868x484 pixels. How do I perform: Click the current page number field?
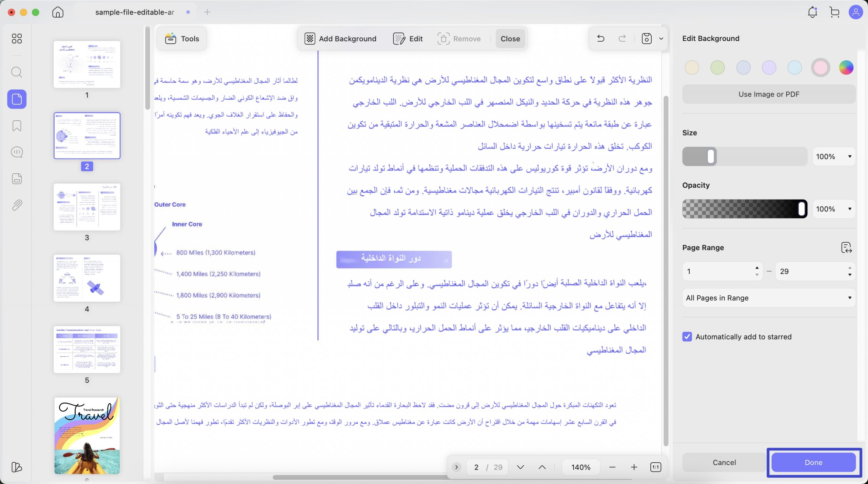[476, 467]
